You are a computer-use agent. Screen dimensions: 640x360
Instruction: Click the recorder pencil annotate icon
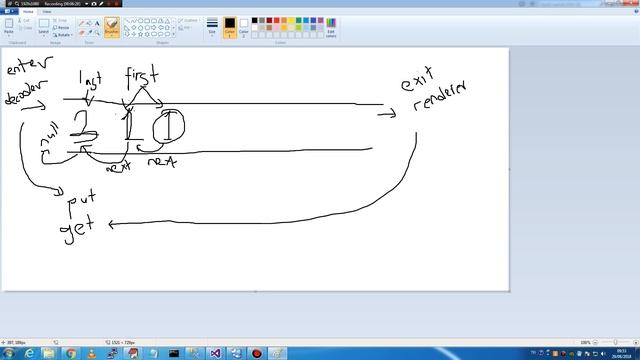coord(101,4)
